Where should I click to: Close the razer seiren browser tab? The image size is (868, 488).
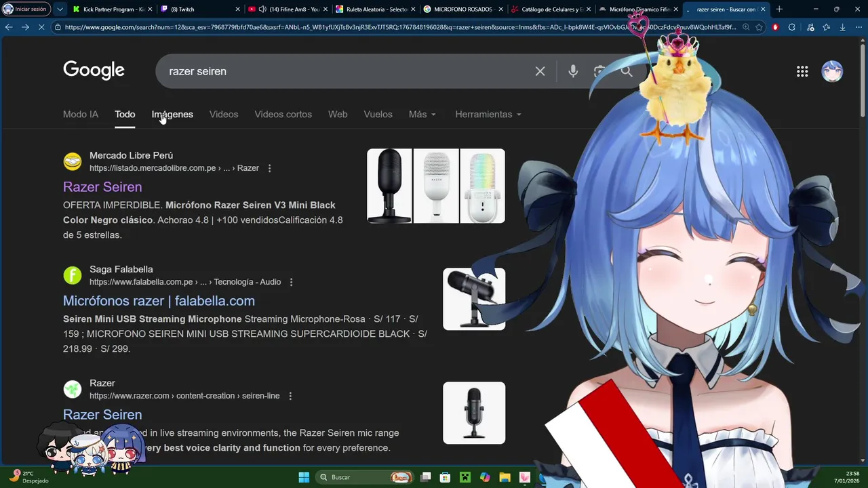(763, 9)
